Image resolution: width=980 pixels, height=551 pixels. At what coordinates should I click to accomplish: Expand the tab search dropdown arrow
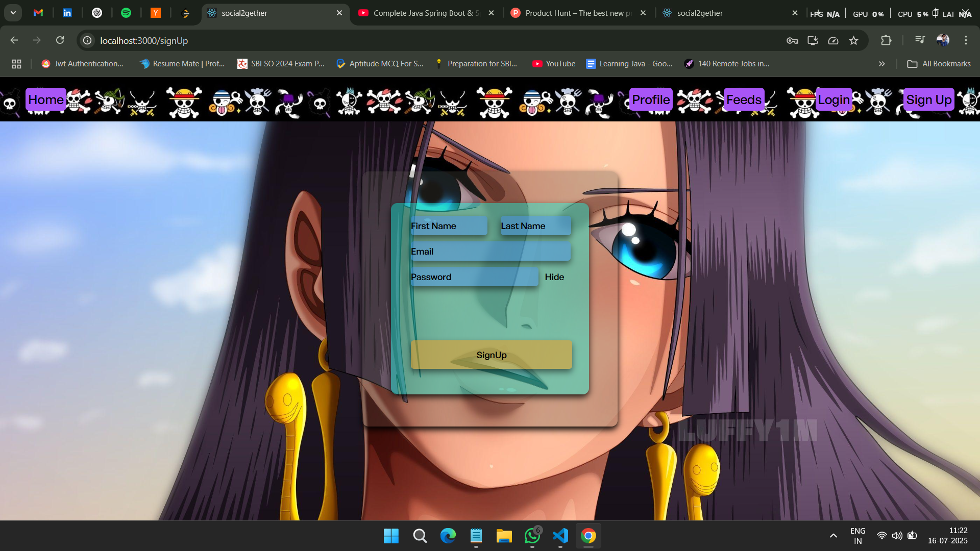click(13, 13)
